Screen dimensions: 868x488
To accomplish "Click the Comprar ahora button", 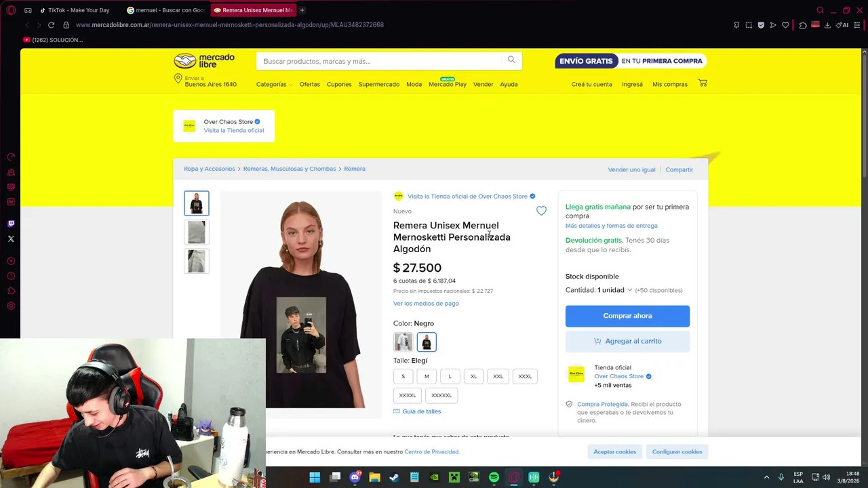I will [627, 316].
